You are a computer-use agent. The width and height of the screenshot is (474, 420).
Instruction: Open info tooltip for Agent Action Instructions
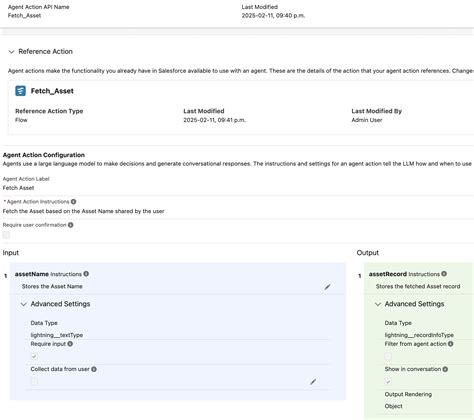tap(73, 202)
